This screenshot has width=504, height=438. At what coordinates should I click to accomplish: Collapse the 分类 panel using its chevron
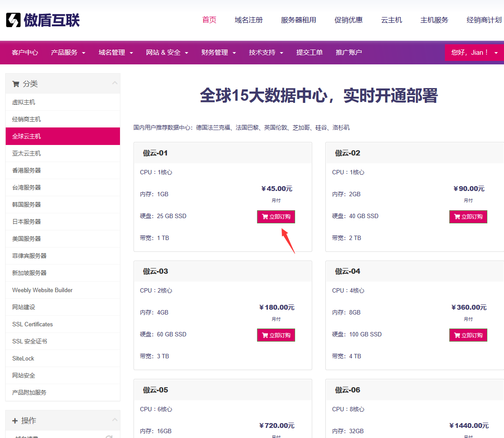115,83
